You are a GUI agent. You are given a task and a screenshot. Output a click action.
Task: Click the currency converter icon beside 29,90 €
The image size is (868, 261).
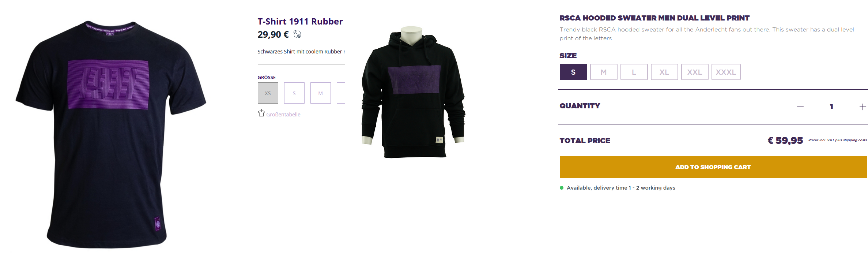click(x=297, y=34)
